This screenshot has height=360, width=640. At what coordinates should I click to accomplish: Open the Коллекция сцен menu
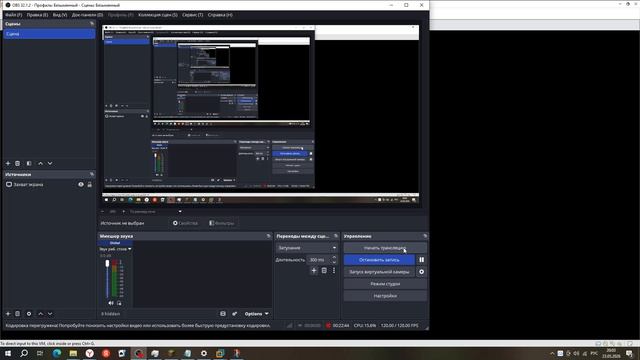pos(158,15)
